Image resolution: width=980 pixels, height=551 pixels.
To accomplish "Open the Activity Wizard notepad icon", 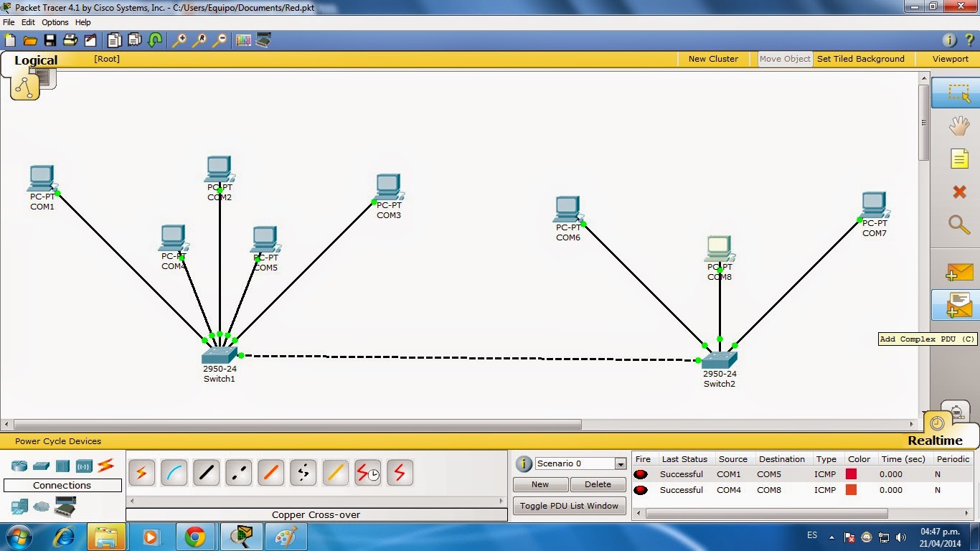I will 90,40.
